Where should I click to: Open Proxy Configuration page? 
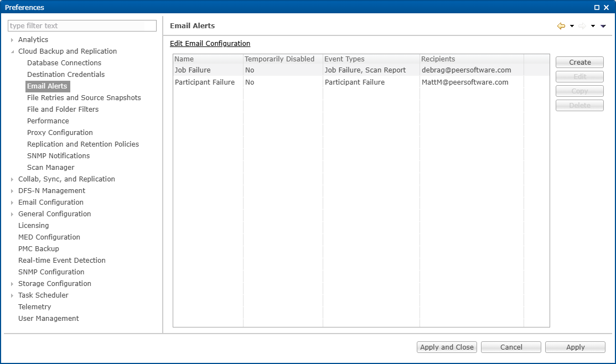point(60,133)
